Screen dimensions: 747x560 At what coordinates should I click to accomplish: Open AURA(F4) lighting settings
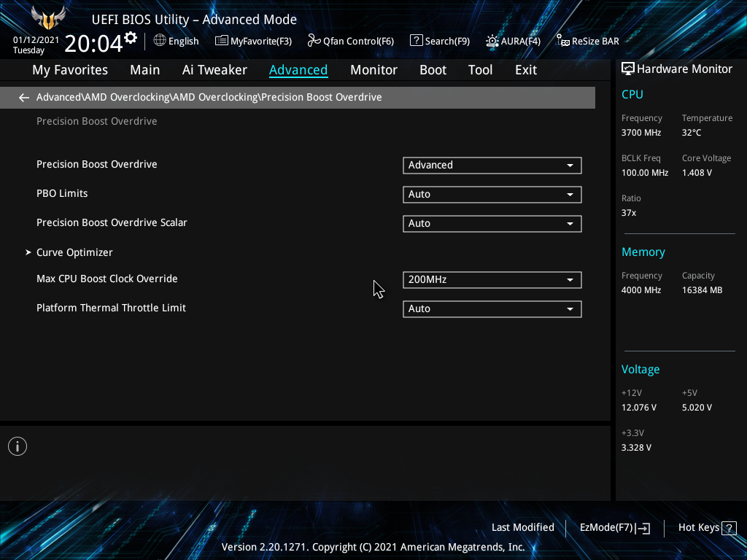[x=513, y=41]
